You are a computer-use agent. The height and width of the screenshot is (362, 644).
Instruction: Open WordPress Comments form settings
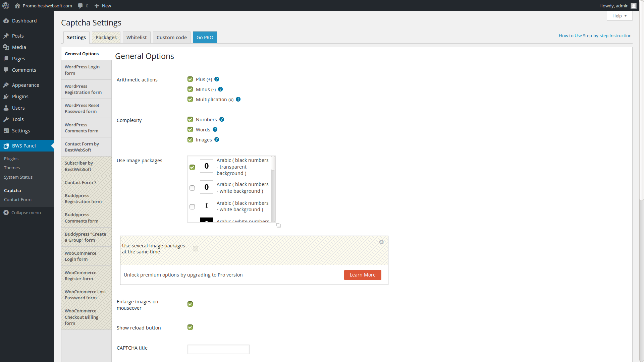[x=86, y=128]
